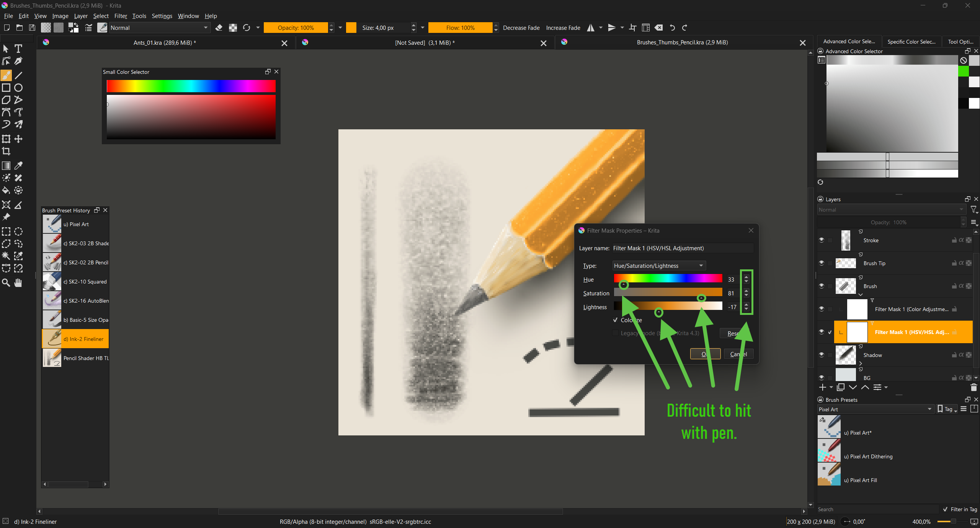Open the Type Hue/Saturation/Lightness dropdown
Screen dimensions: 980x528
point(659,266)
